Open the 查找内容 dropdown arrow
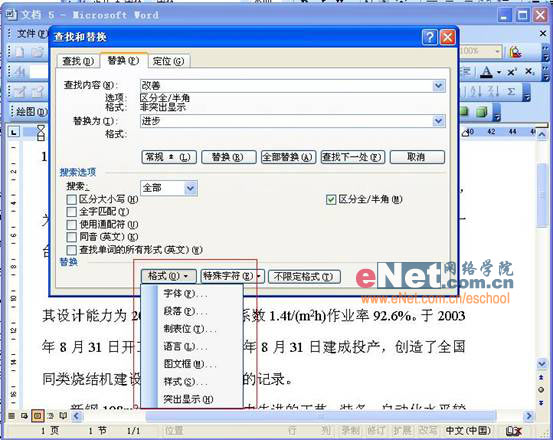 (438, 86)
